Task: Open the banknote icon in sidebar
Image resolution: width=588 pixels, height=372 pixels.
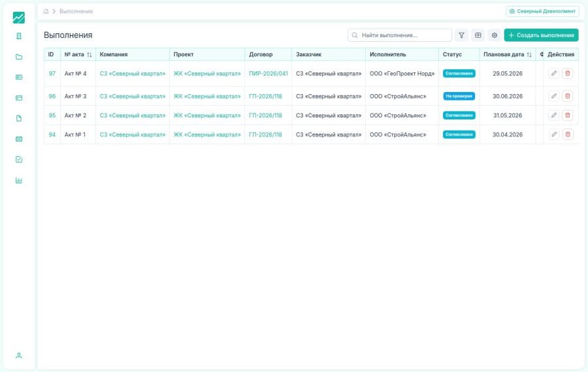Action: click(19, 139)
